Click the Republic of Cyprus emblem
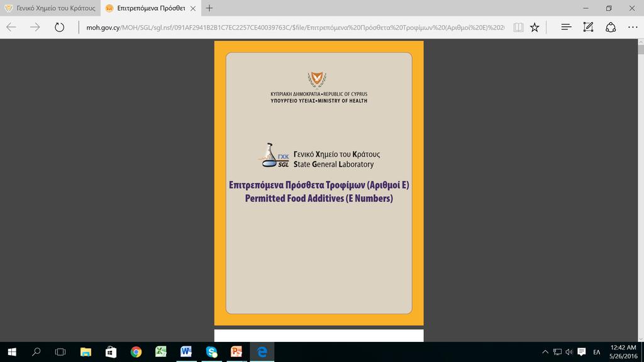 pyautogui.click(x=317, y=80)
